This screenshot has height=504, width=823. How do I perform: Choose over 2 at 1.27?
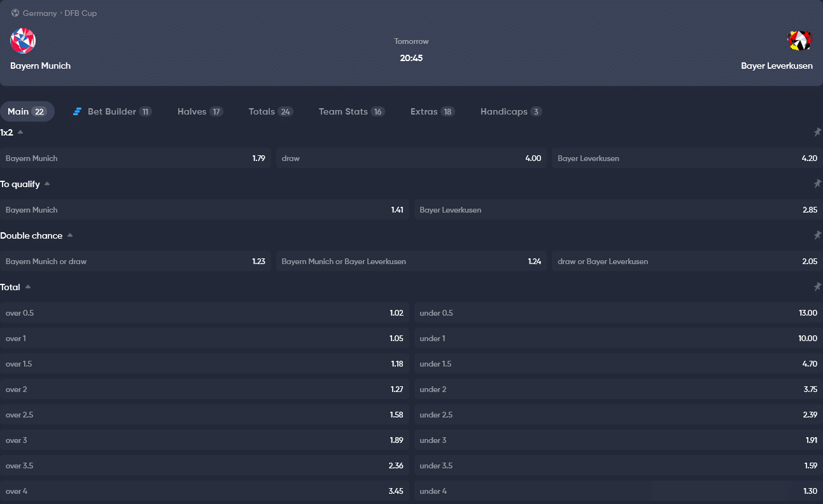(204, 389)
